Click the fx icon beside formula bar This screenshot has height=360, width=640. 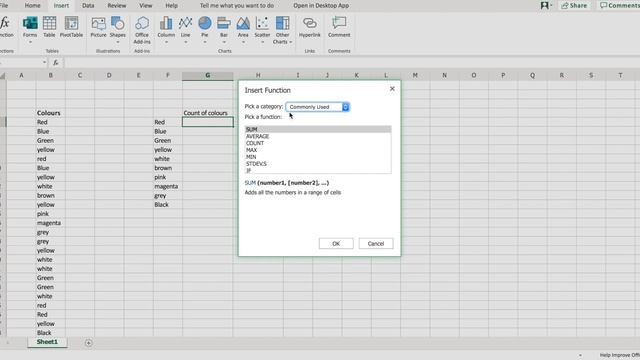(56, 62)
